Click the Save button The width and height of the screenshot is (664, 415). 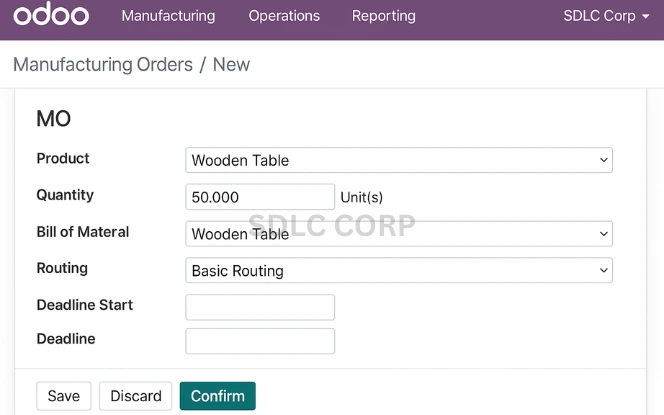[64, 396]
